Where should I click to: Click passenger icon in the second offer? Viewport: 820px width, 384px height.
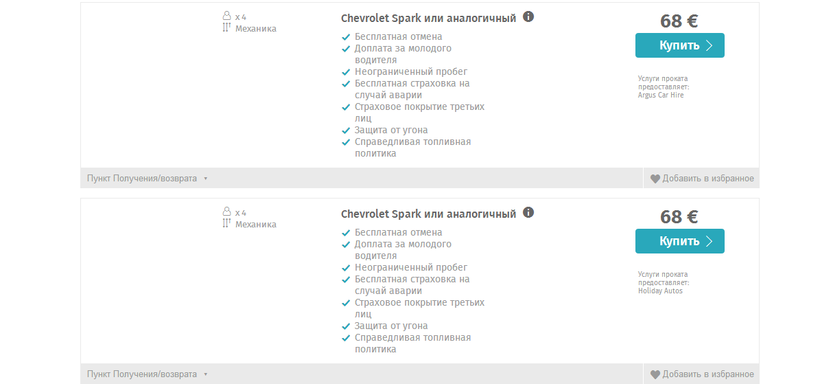click(x=226, y=212)
